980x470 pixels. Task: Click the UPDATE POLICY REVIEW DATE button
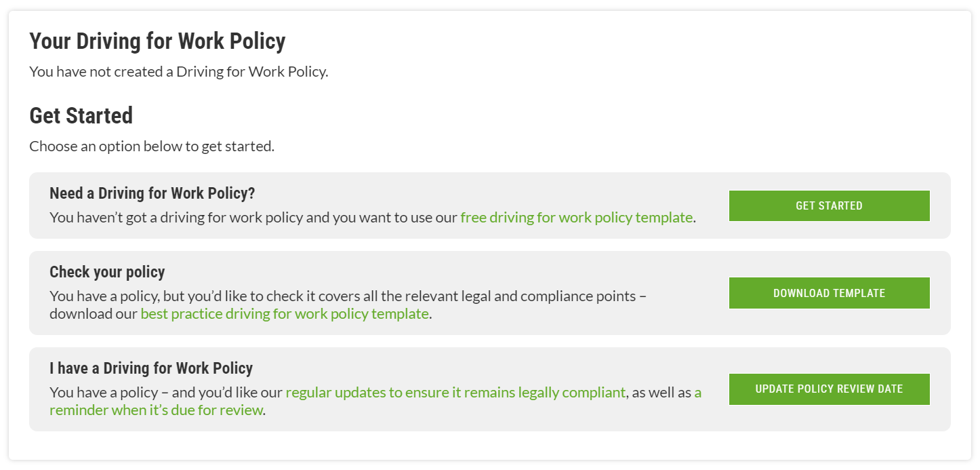click(x=829, y=389)
